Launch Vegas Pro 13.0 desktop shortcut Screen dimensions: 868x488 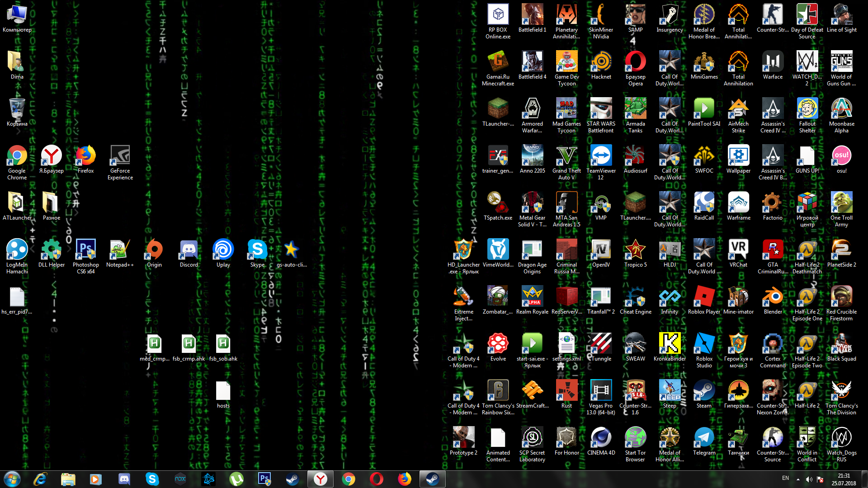pos(601,397)
